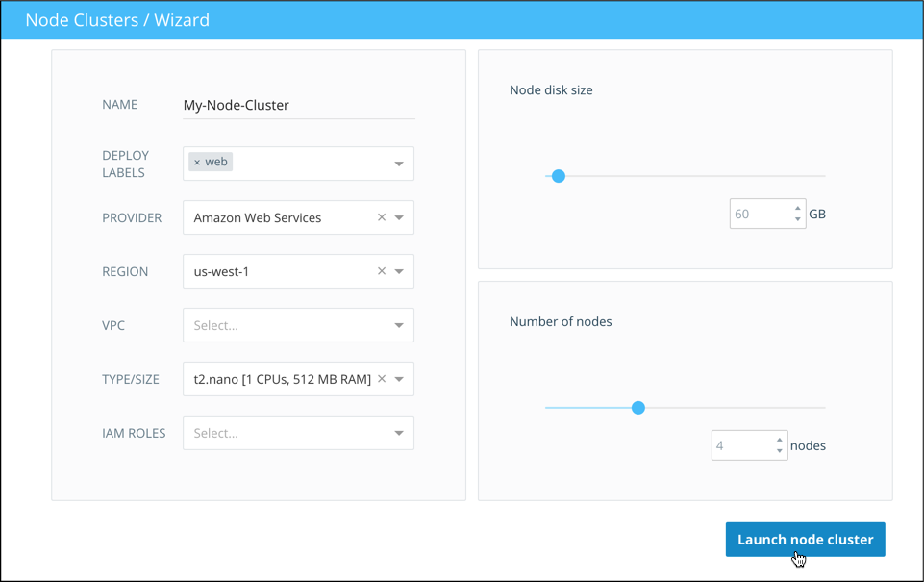Click the Number of nodes slider handle

[x=637, y=408]
